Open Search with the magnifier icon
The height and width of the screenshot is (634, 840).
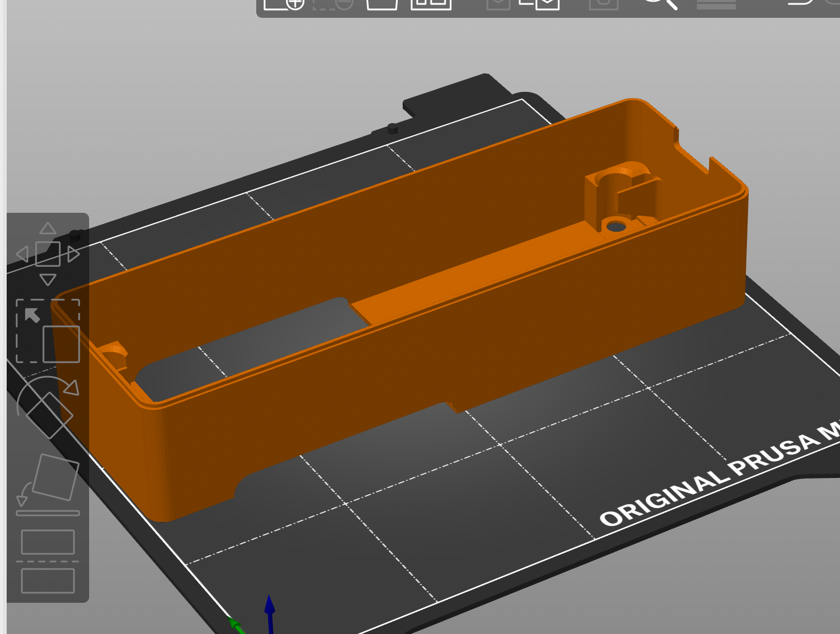click(661, 4)
